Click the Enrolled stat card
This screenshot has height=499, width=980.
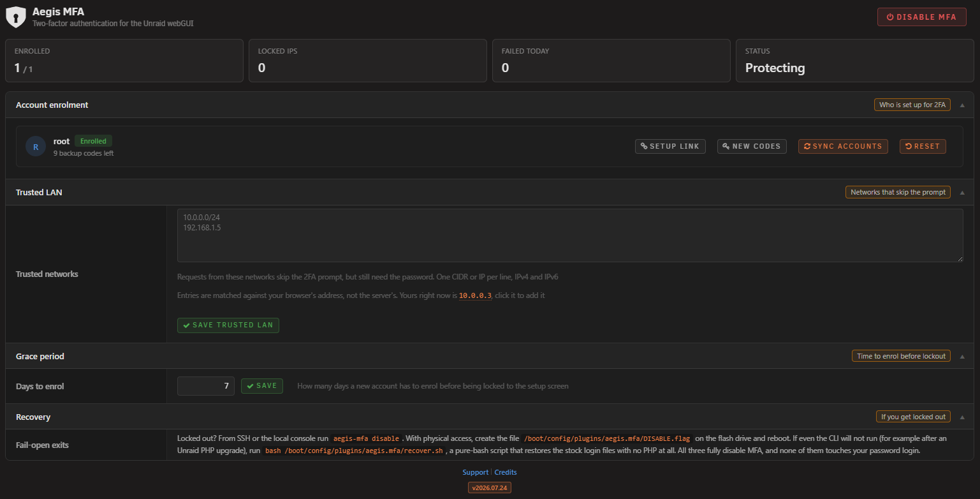pyautogui.click(x=124, y=61)
